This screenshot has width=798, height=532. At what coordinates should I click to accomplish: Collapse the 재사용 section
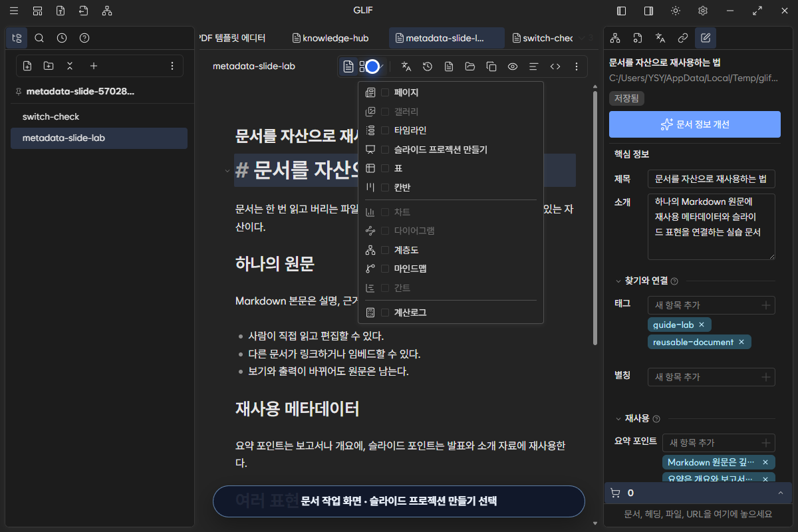click(x=618, y=419)
